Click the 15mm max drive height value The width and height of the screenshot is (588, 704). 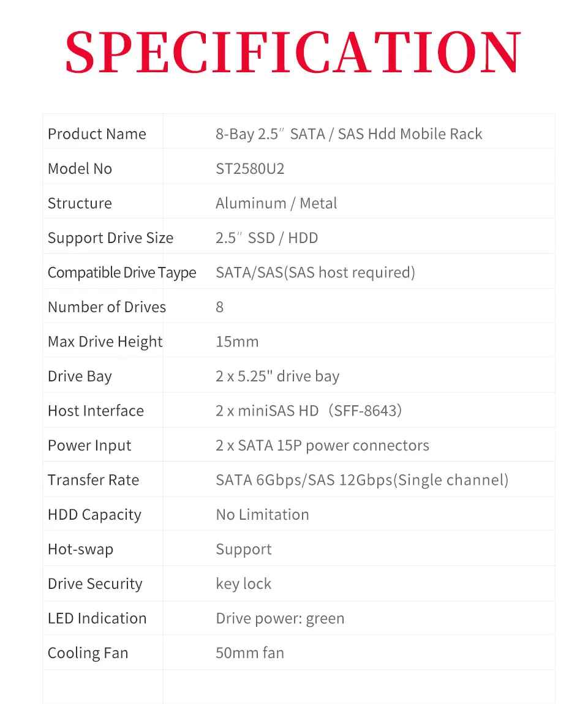click(x=237, y=342)
